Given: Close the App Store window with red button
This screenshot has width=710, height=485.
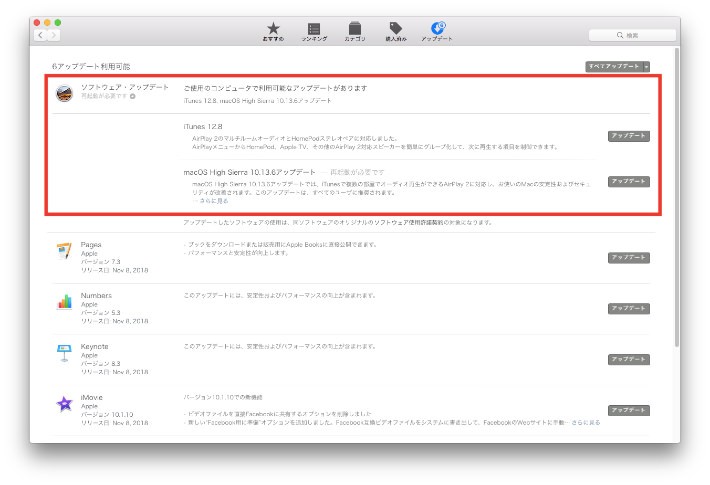Looking at the screenshot, I should [37, 23].
